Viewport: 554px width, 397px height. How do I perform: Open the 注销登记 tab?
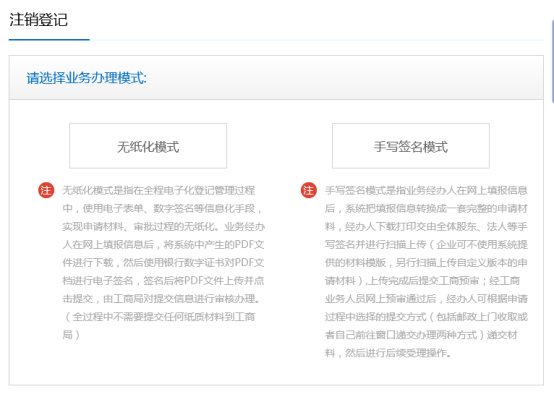click(39, 19)
